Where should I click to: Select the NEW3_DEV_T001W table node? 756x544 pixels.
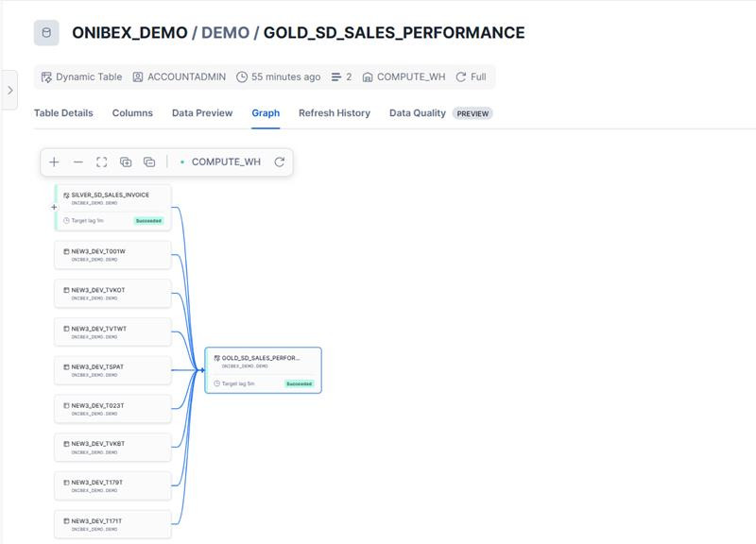click(113, 254)
